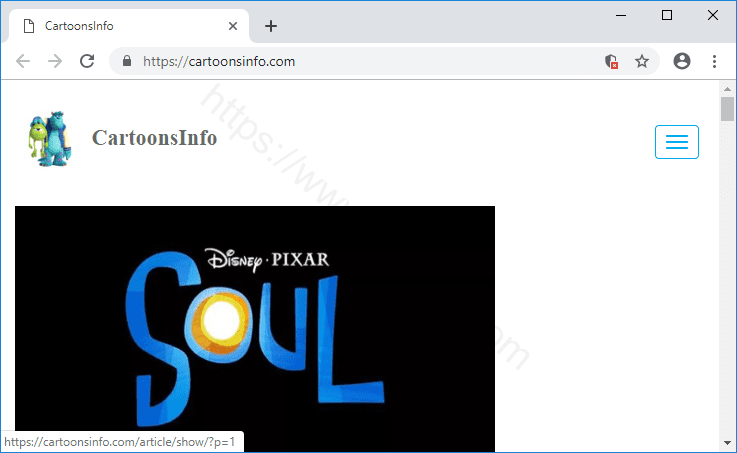Click the forward navigation arrow

tap(55, 61)
